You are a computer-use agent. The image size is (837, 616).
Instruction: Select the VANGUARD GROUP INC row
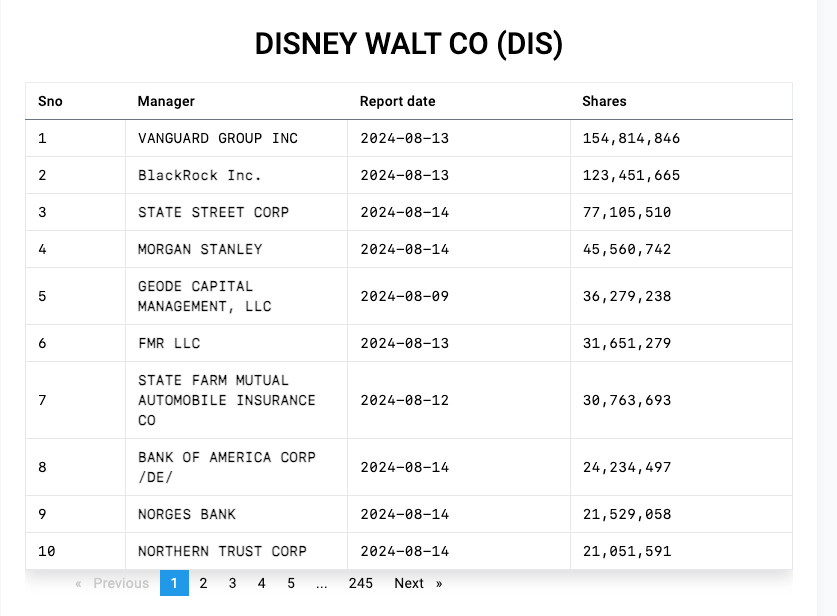coord(218,138)
